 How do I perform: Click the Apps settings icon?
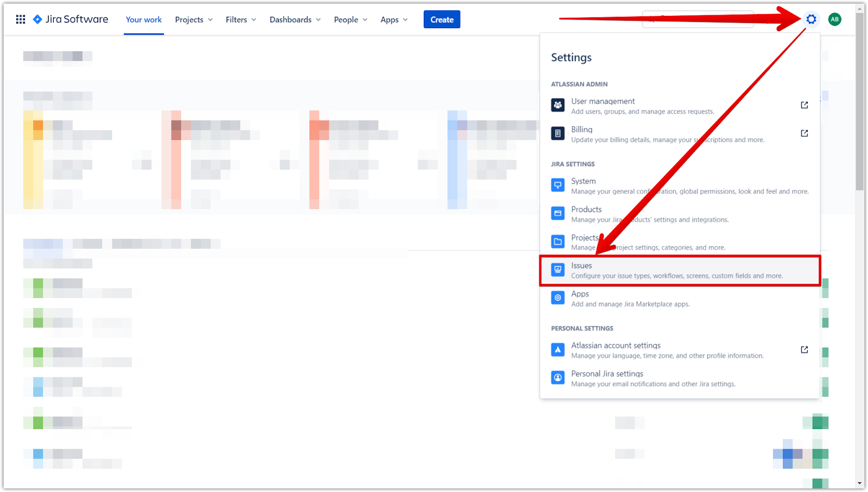(x=558, y=298)
